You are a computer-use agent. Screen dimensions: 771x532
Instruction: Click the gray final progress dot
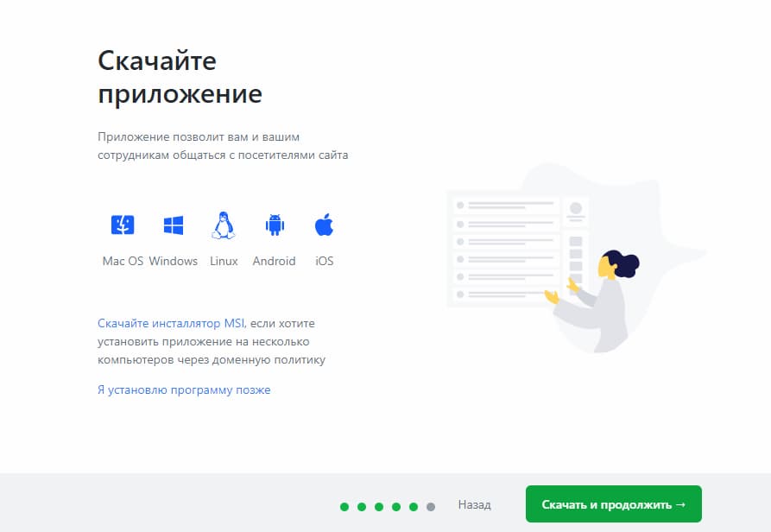tap(432, 504)
